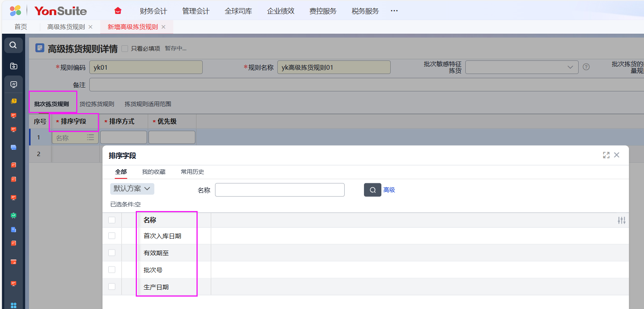
Task: Toggle the select-all checkbox in 名称 header
Action: pyautogui.click(x=112, y=220)
